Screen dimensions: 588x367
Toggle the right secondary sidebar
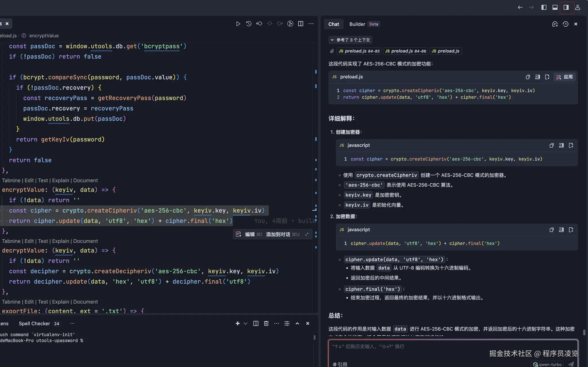566,7
